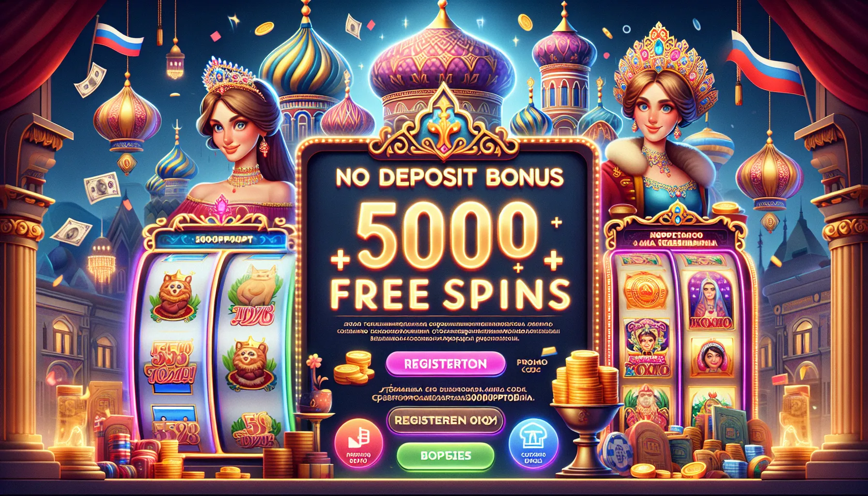Click the golden trophy cup holding coins
Screen dimensions: 868x496
point(586,411)
